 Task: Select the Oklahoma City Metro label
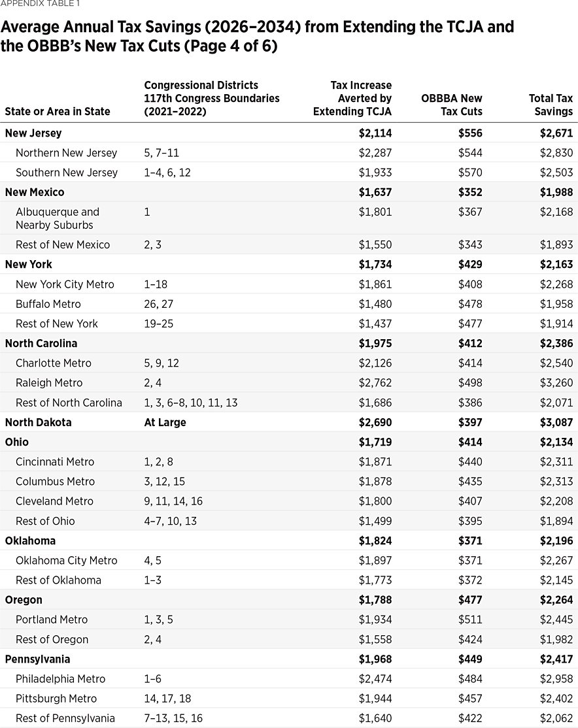click(66, 561)
